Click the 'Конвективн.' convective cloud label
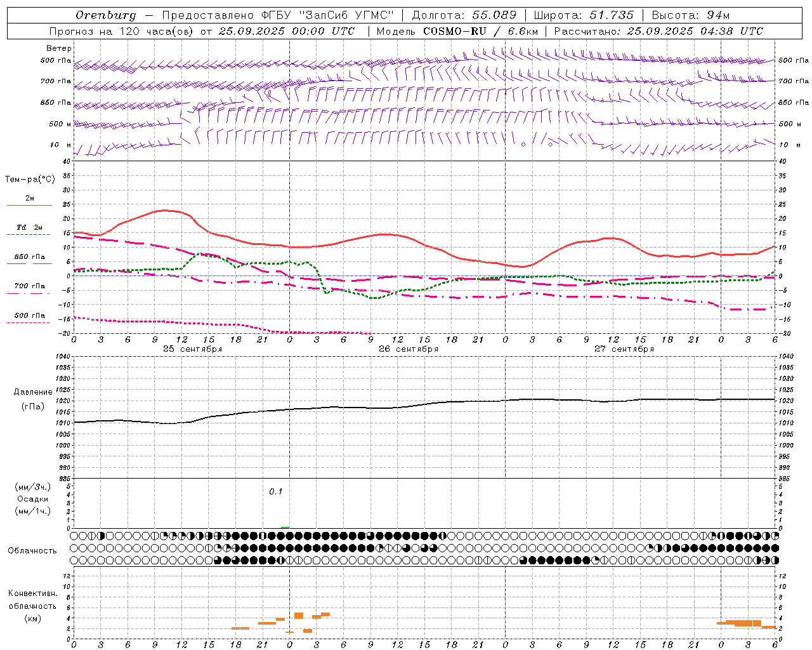 coord(32,594)
